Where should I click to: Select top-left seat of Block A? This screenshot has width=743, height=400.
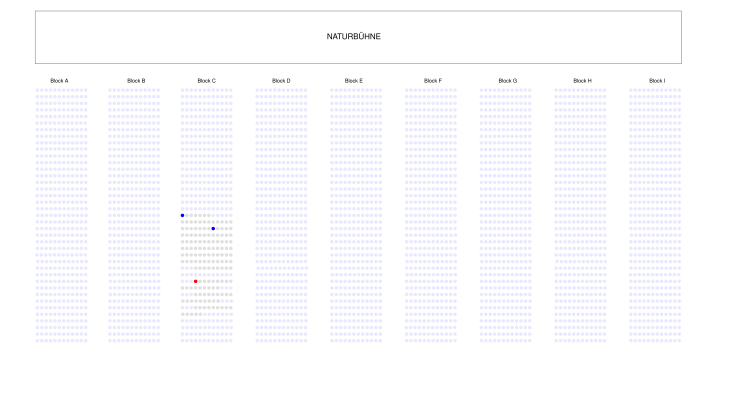(x=38, y=90)
